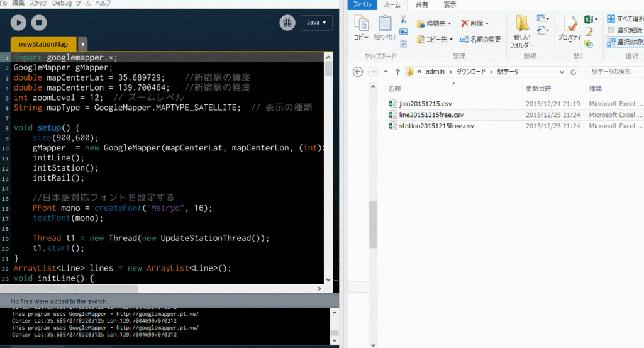Click the edit file pencil icon
Viewport: 644px width, 348px height.
pyautogui.click(x=589, y=31)
